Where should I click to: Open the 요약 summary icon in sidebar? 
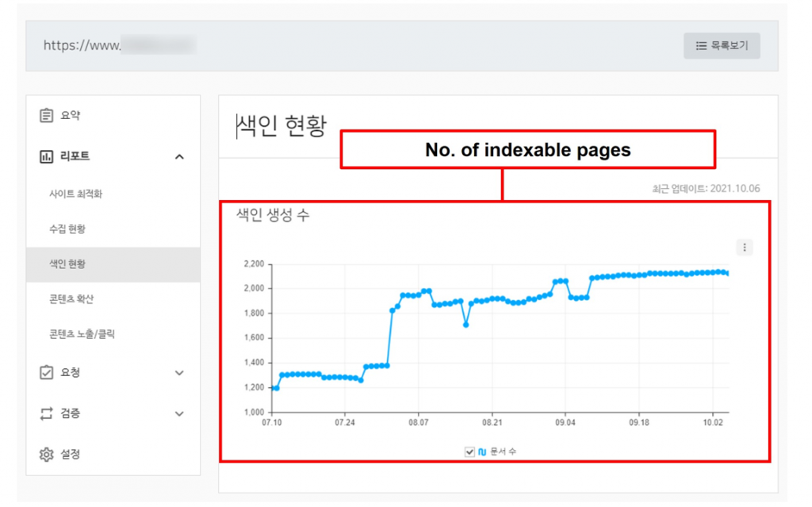[48, 115]
